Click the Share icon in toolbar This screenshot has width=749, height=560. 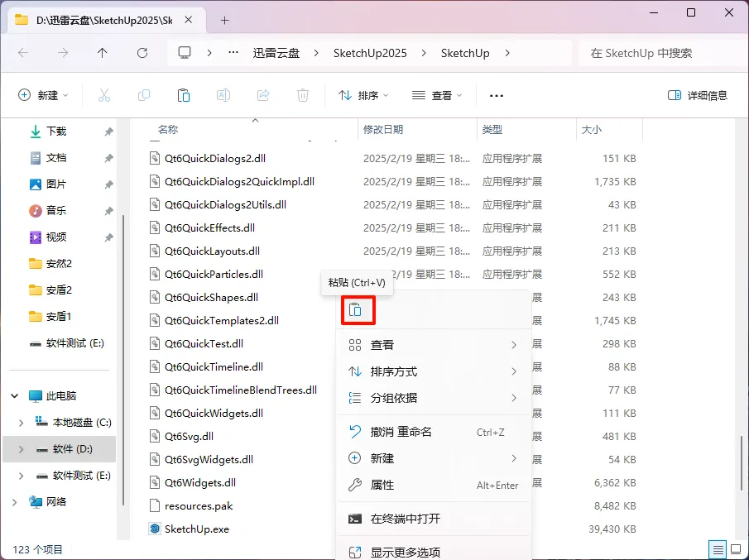pos(262,95)
